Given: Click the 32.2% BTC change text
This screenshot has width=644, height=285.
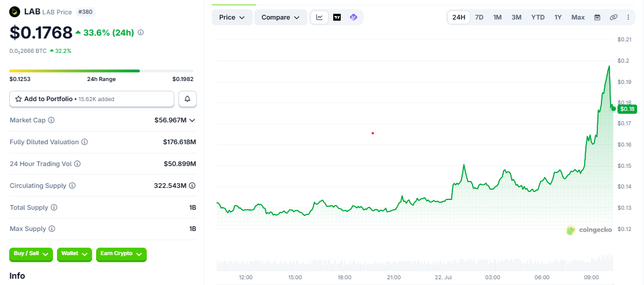Looking at the screenshot, I should [x=63, y=51].
